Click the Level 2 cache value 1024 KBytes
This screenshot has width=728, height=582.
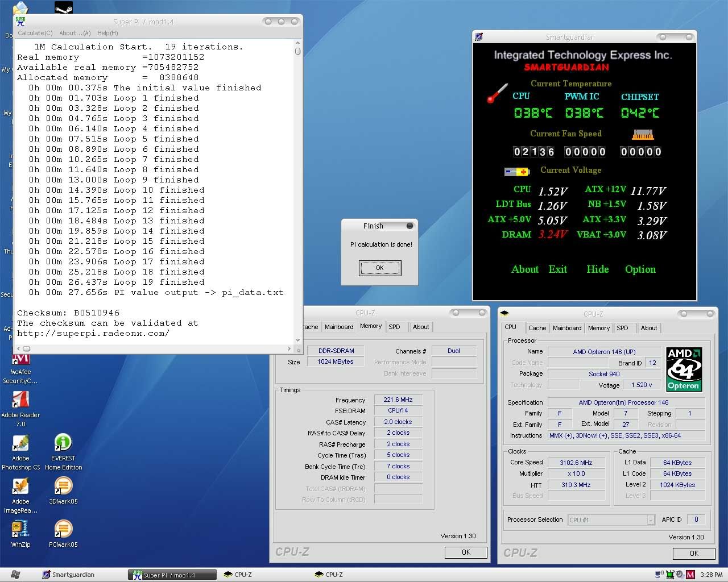[677, 485]
